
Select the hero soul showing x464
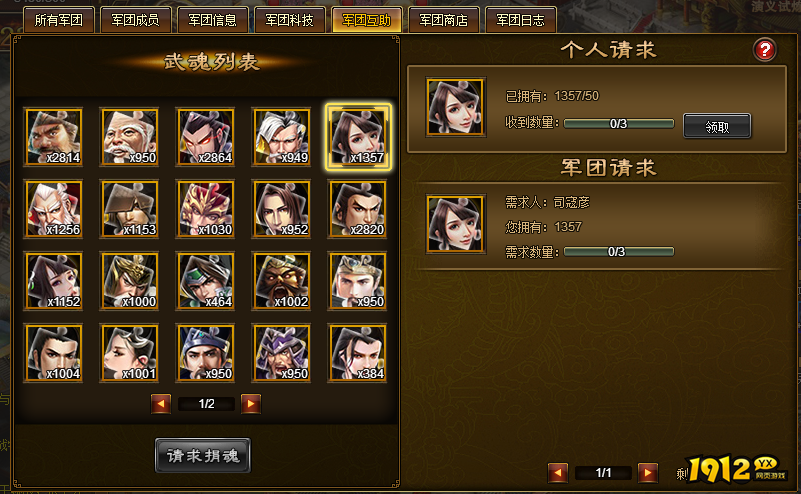pos(205,281)
